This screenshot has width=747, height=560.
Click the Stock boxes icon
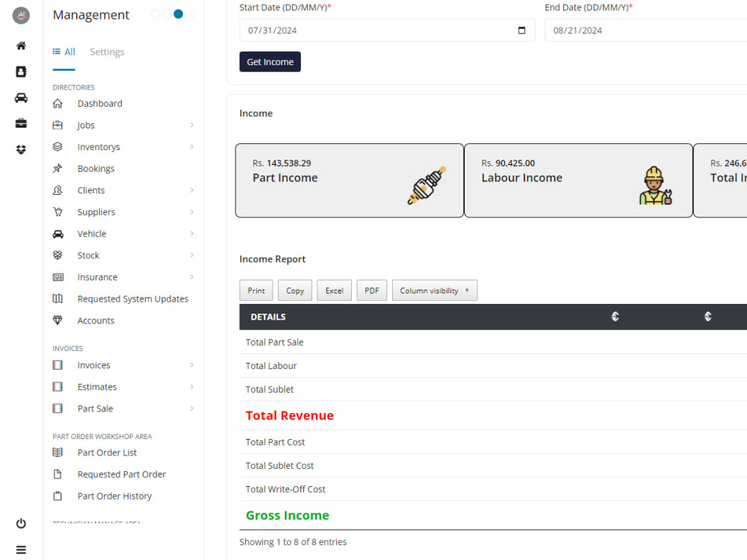[x=58, y=255]
